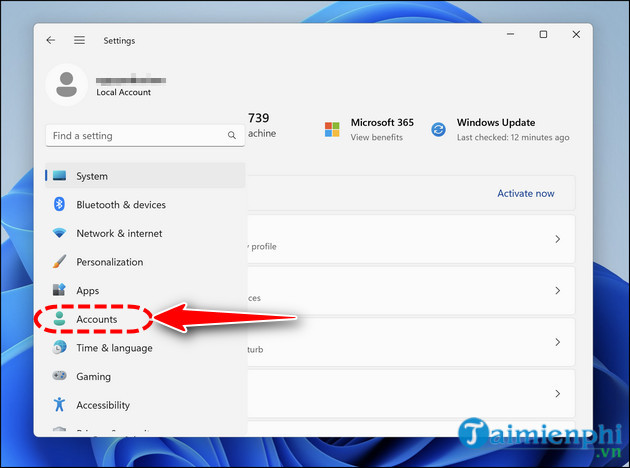Click the Microsoft 365 logo icon
Screen dimensions: 630x468
pyautogui.click(x=332, y=130)
